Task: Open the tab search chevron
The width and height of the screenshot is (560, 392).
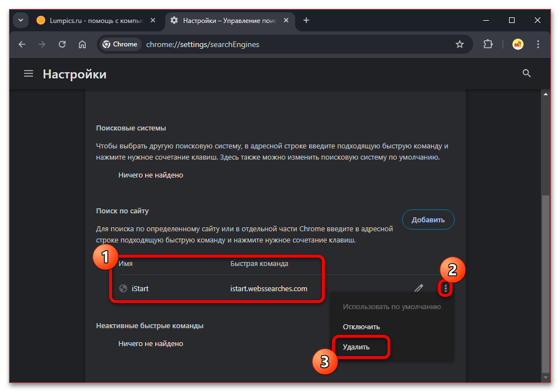Action: pyautogui.click(x=20, y=20)
